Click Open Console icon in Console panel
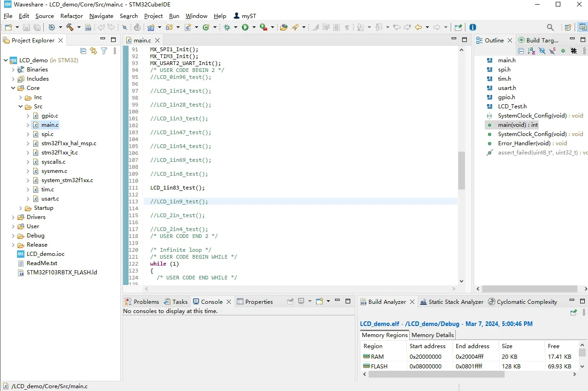 [319, 302]
